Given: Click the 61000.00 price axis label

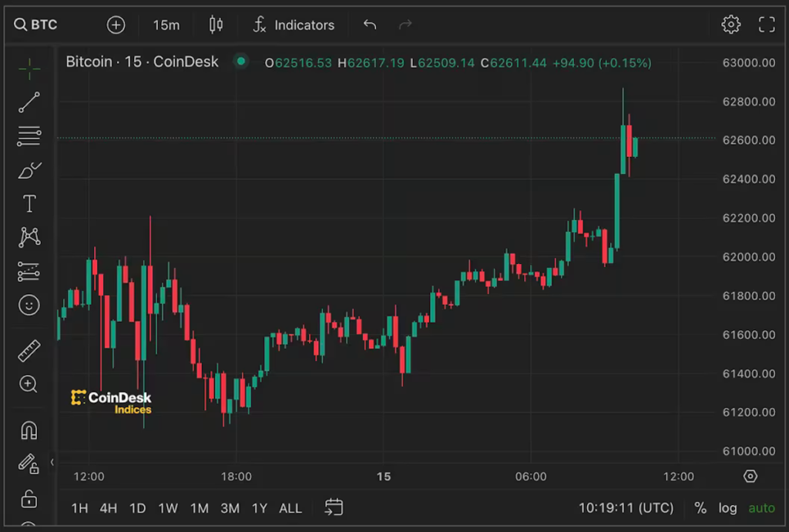Looking at the screenshot, I should (749, 451).
